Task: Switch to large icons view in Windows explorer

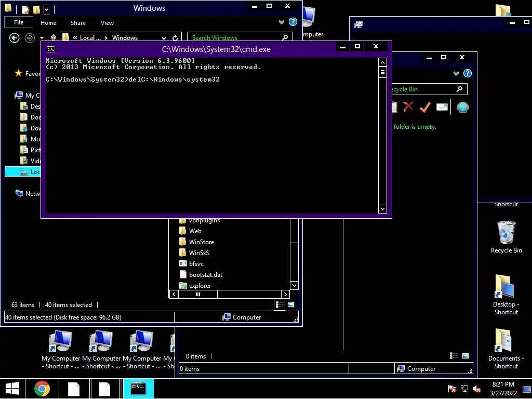Action: [x=291, y=304]
